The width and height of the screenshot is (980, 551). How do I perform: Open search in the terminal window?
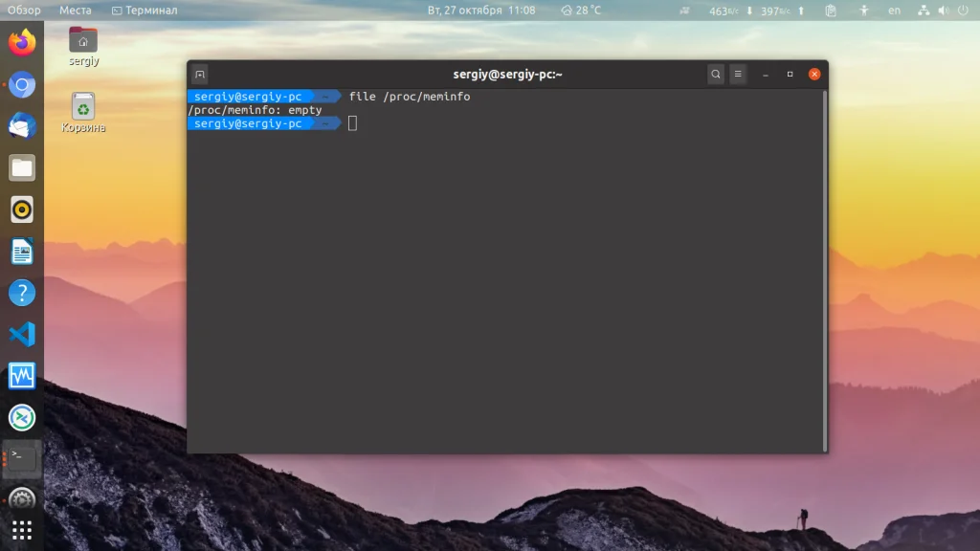click(x=715, y=74)
